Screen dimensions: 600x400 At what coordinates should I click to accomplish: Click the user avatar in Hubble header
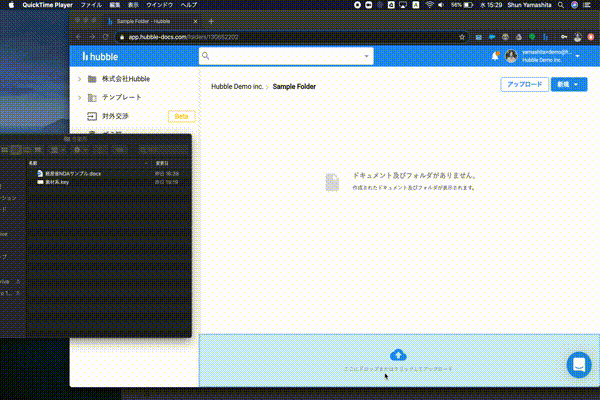point(511,56)
